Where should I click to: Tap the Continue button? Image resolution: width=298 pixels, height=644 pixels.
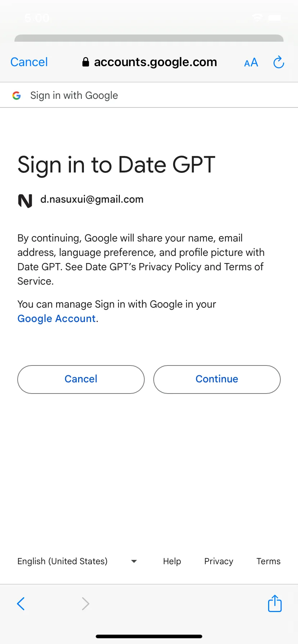pos(217,379)
